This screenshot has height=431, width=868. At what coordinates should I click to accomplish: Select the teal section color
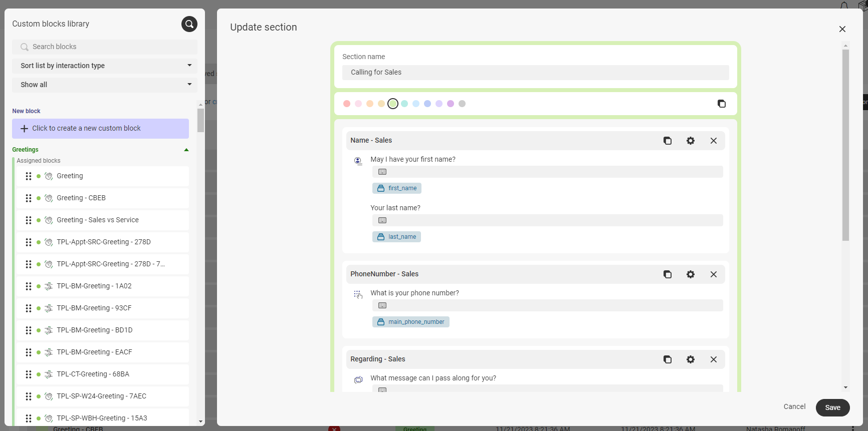[404, 104]
